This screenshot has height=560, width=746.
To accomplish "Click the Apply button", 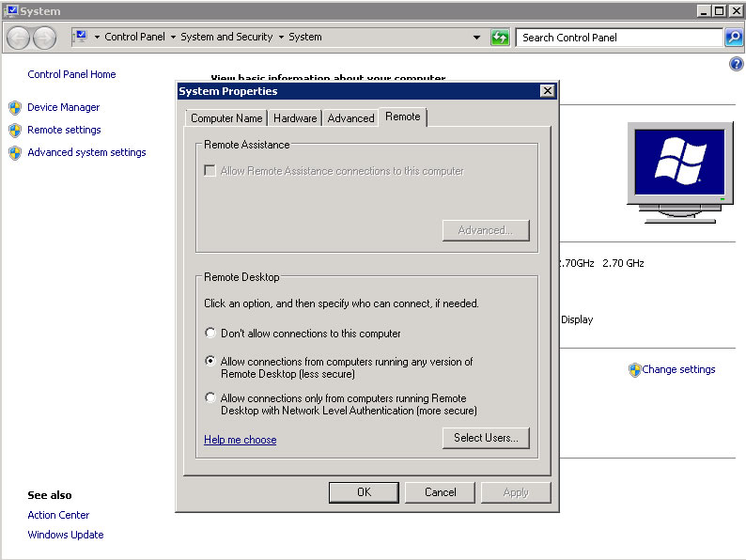I will [516, 492].
